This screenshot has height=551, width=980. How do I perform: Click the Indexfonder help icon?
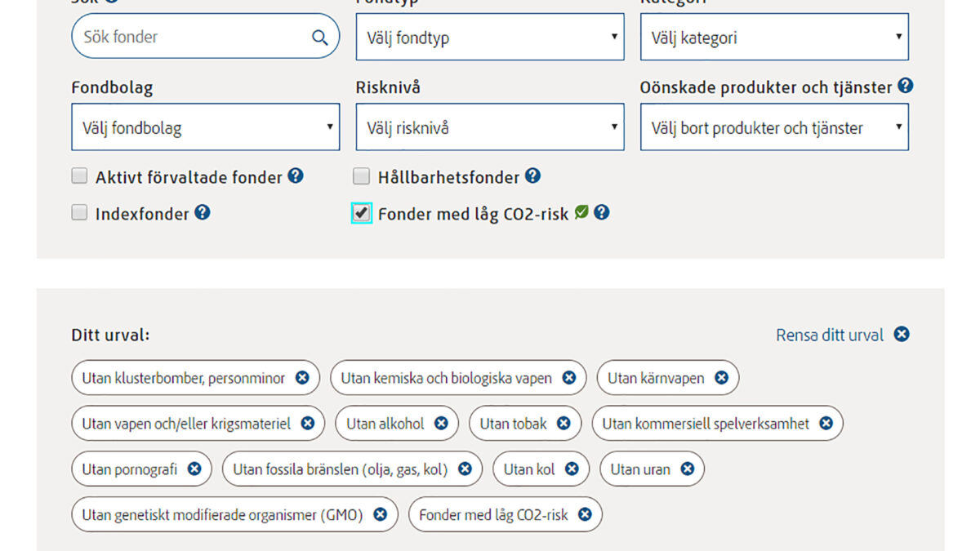tap(203, 212)
